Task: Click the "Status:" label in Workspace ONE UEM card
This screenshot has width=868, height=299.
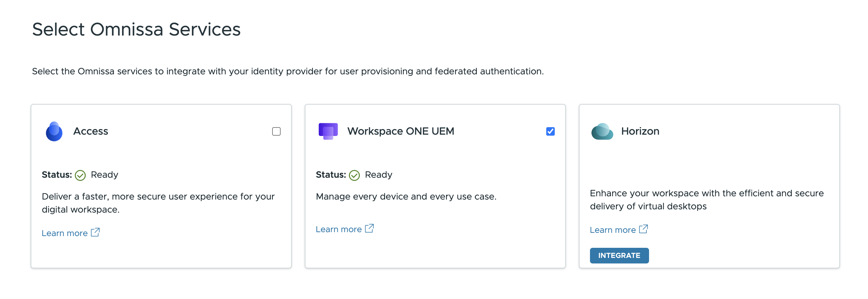Action: pos(331,175)
